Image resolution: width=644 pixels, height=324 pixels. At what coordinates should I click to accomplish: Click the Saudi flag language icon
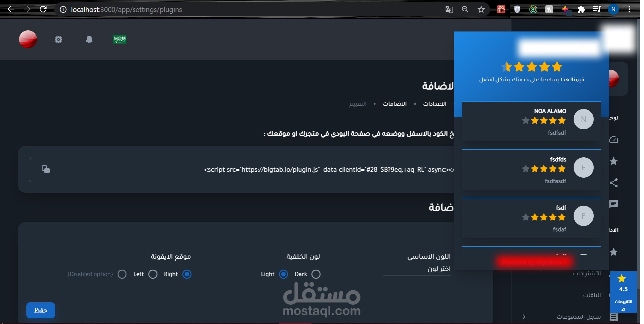(120, 39)
